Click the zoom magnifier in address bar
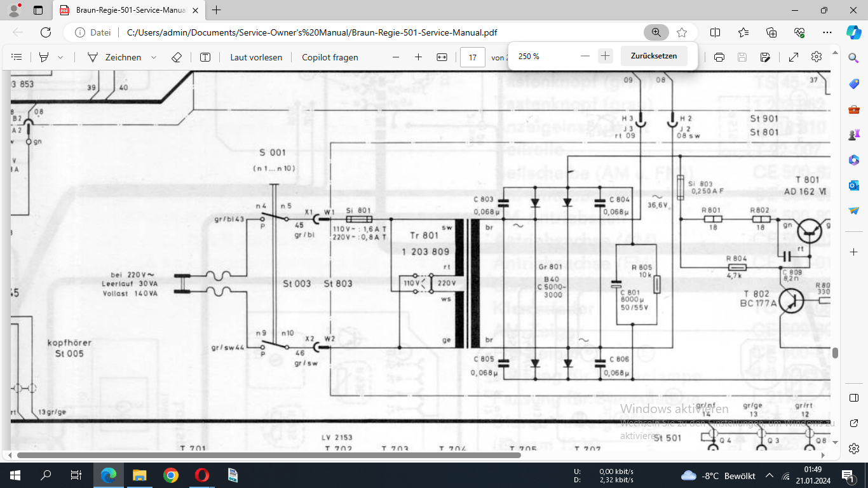868x488 pixels. (656, 32)
